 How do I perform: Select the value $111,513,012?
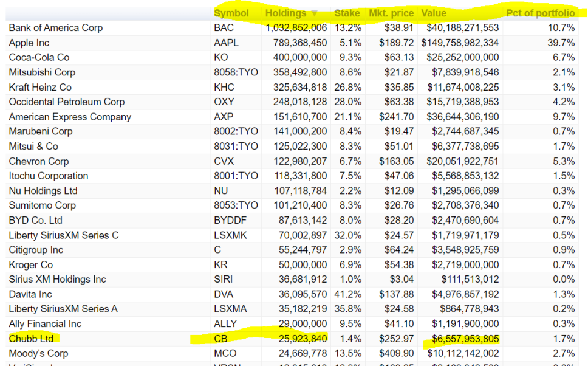pos(470,279)
